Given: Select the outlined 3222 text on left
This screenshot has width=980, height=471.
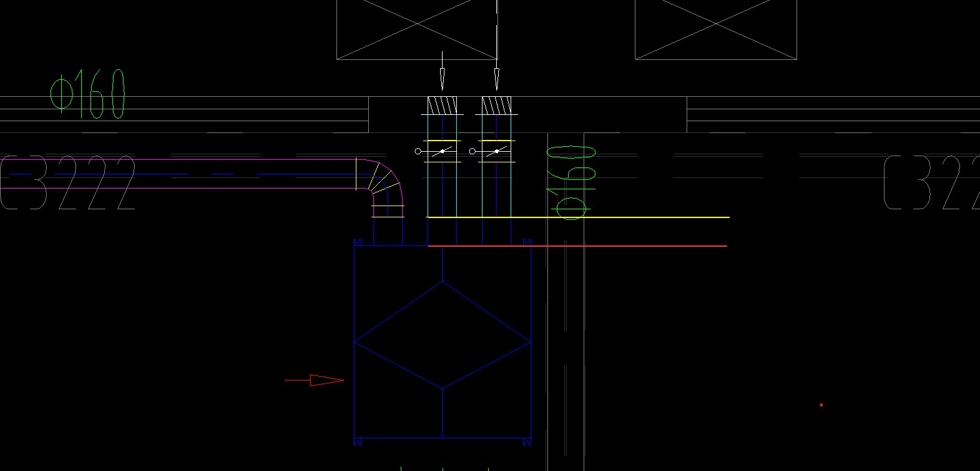Looking at the screenshot, I should [67, 182].
